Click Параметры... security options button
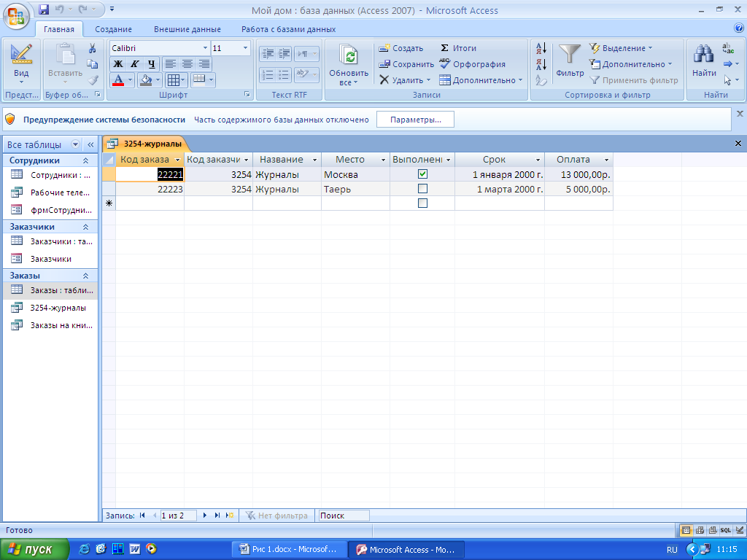 (x=415, y=120)
